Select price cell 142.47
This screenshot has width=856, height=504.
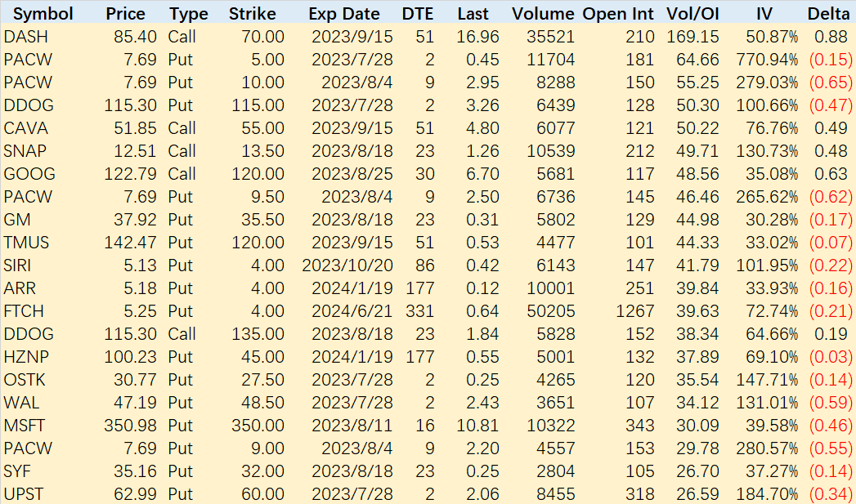pos(131,243)
